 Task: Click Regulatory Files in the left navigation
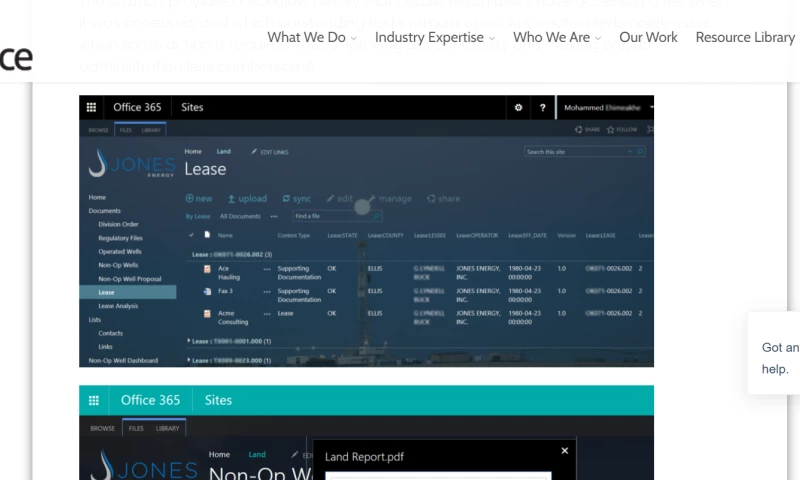(x=120, y=238)
